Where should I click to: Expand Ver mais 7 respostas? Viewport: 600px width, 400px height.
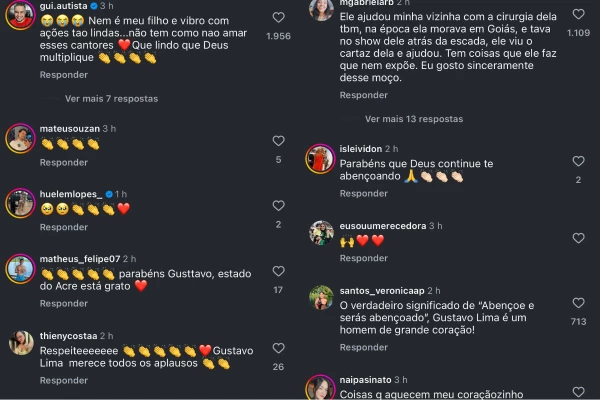(111, 99)
